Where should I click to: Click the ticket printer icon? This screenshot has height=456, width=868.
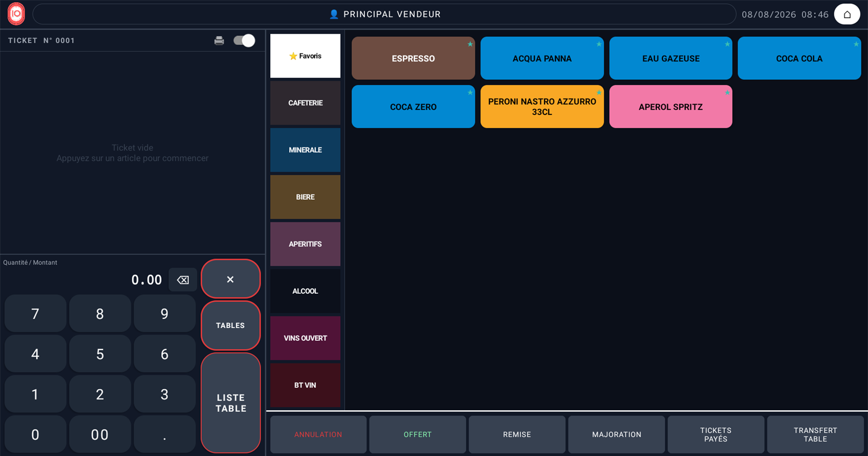[219, 41]
